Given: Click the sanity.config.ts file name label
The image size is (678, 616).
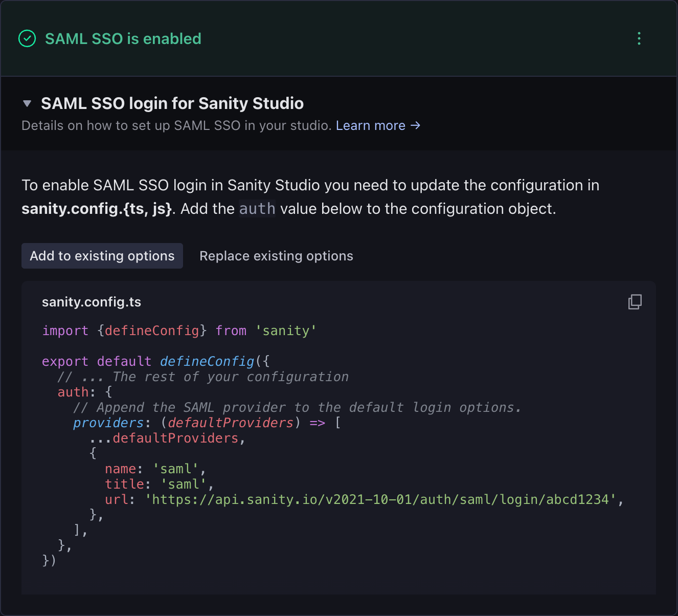Looking at the screenshot, I should 92,302.
